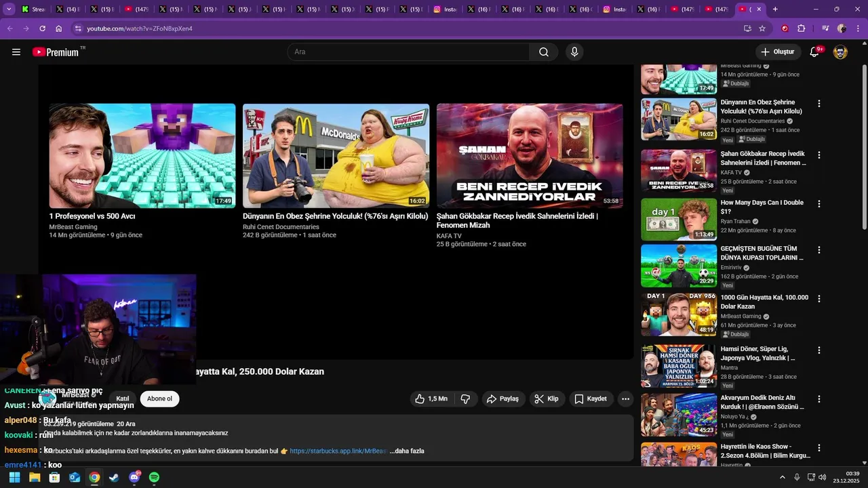The width and height of the screenshot is (868, 488).
Task: Reload the page
Action: point(42,28)
